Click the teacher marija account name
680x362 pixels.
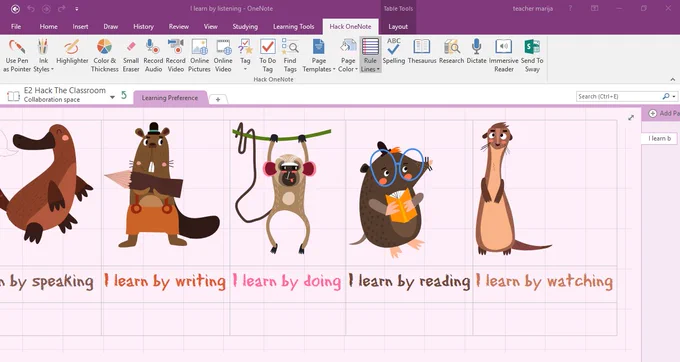click(533, 9)
